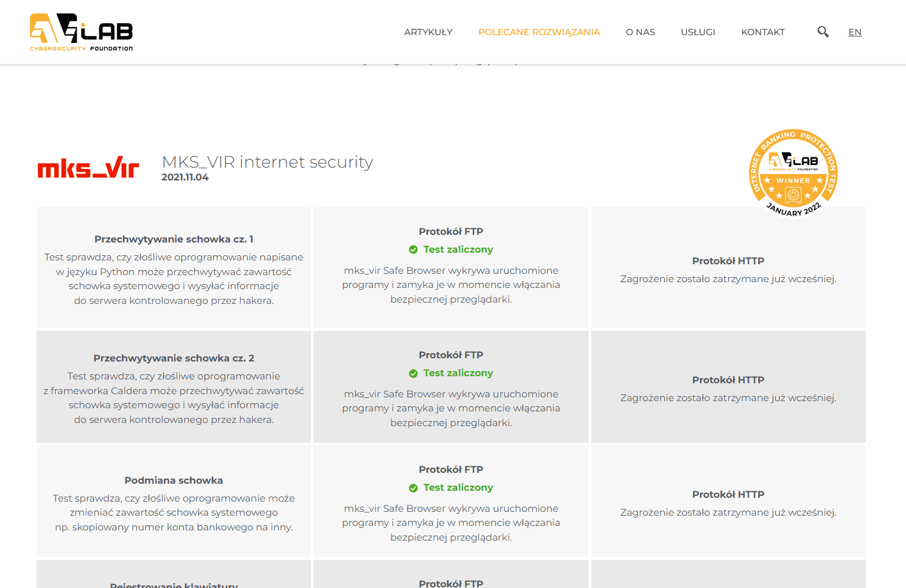Image resolution: width=906 pixels, height=588 pixels.
Task: Open the search magnifier icon
Action: pos(823,32)
